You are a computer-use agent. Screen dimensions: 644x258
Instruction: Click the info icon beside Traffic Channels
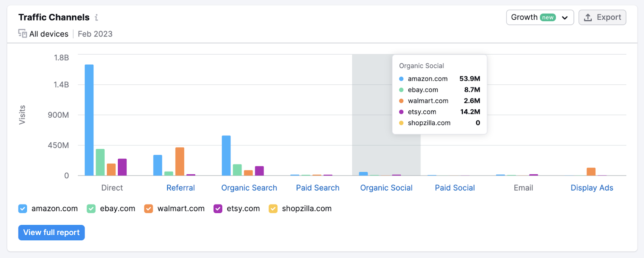click(96, 17)
